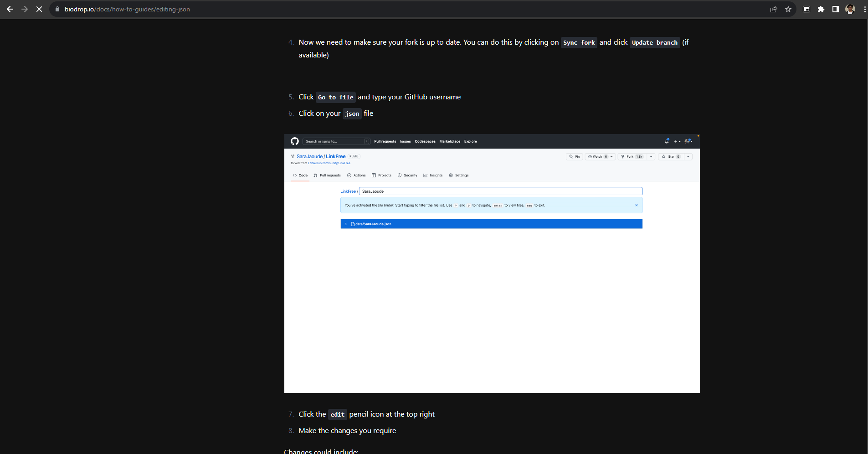Click the GitHub octocat logo
The height and width of the screenshot is (454, 868).
coord(294,141)
